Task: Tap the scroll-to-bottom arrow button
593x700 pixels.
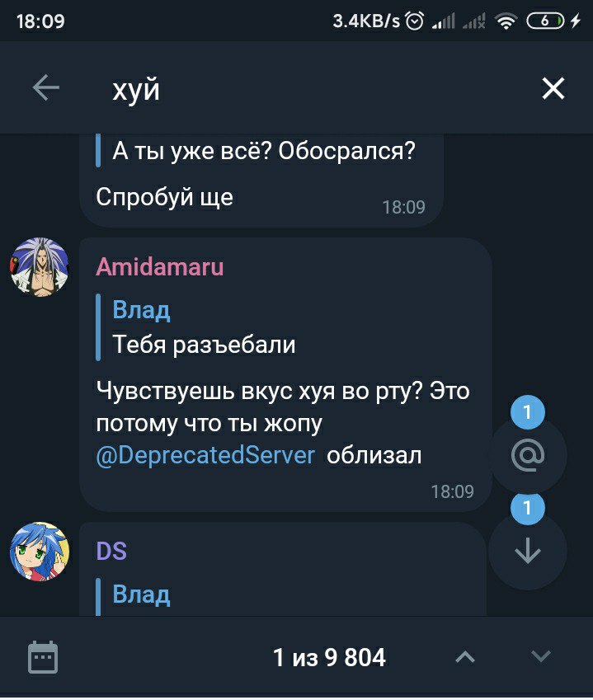Action: 527,551
